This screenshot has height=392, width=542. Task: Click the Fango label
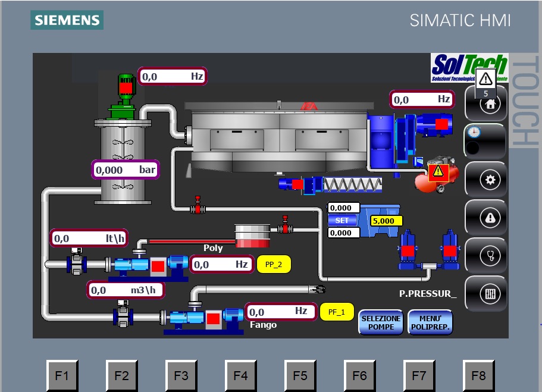[x=264, y=325]
